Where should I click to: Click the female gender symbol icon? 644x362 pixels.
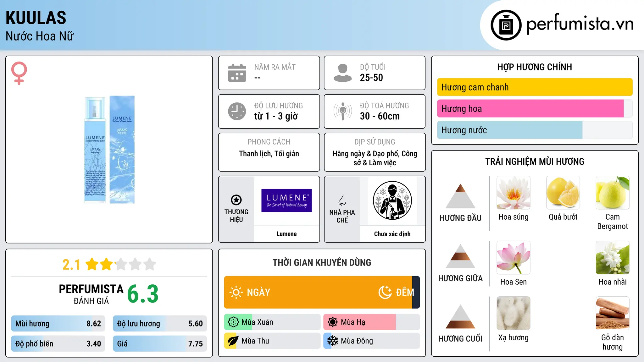point(19,73)
